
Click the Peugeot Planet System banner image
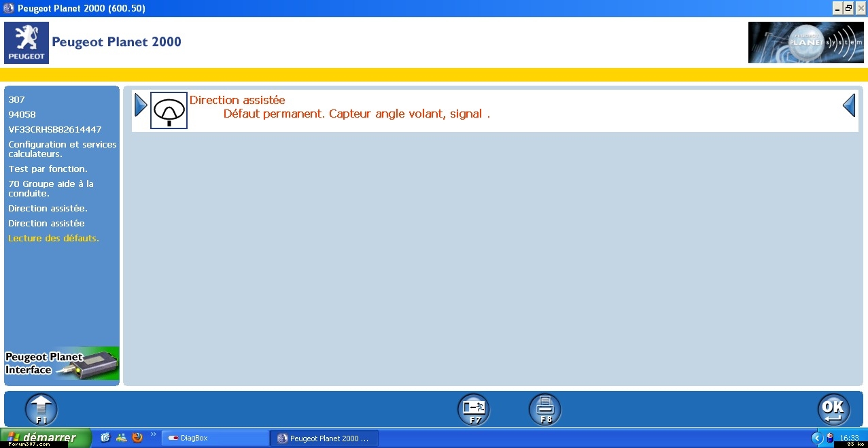pos(805,43)
